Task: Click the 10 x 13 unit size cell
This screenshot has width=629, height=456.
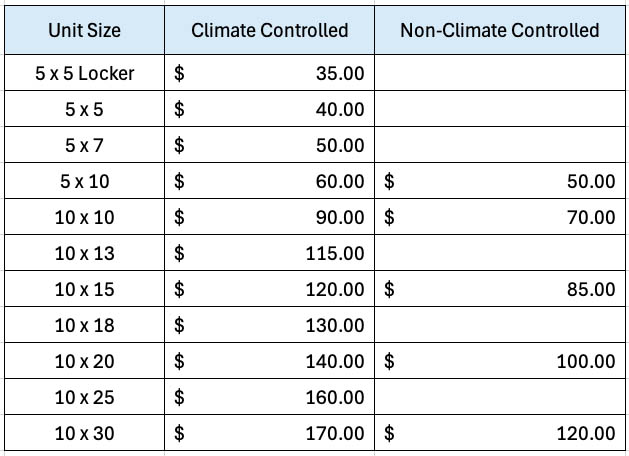Action: point(84,253)
